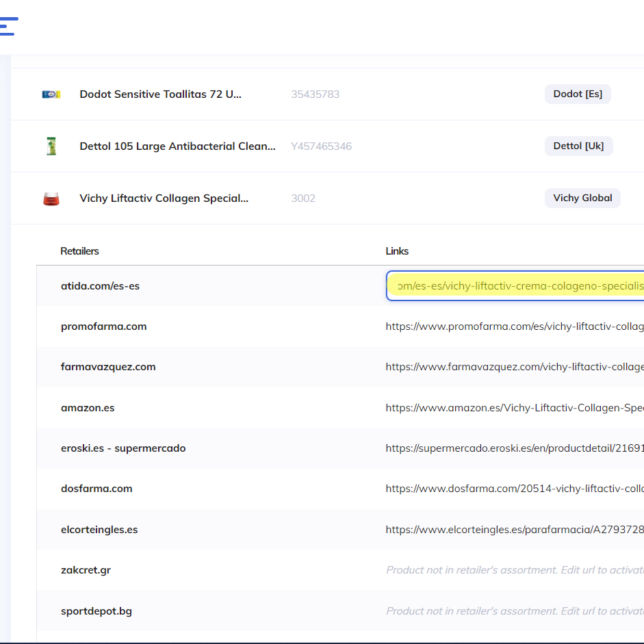Click zakcret.gr 'Product not in retailer's assortment' placeholder
Image resolution: width=644 pixels, height=644 pixels.
(x=515, y=570)
